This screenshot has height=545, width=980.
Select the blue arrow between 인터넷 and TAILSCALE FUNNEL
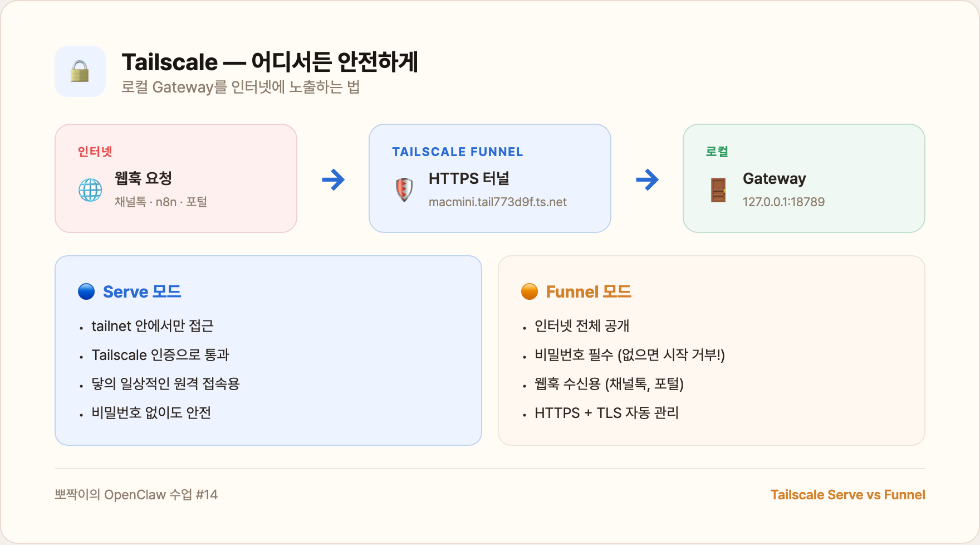(x=333, y=179)
